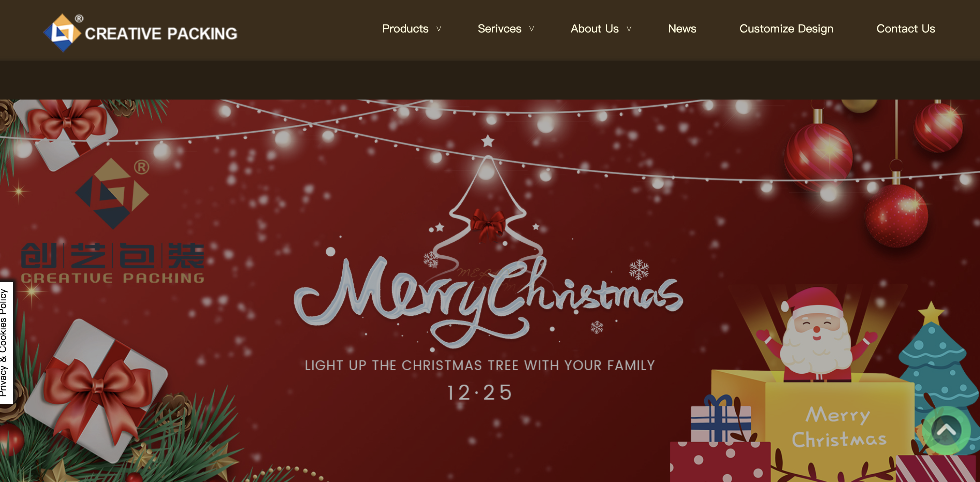This screenshot has height=482, width=980.
Task: Open the About Us menu
Action: (595, 29)
